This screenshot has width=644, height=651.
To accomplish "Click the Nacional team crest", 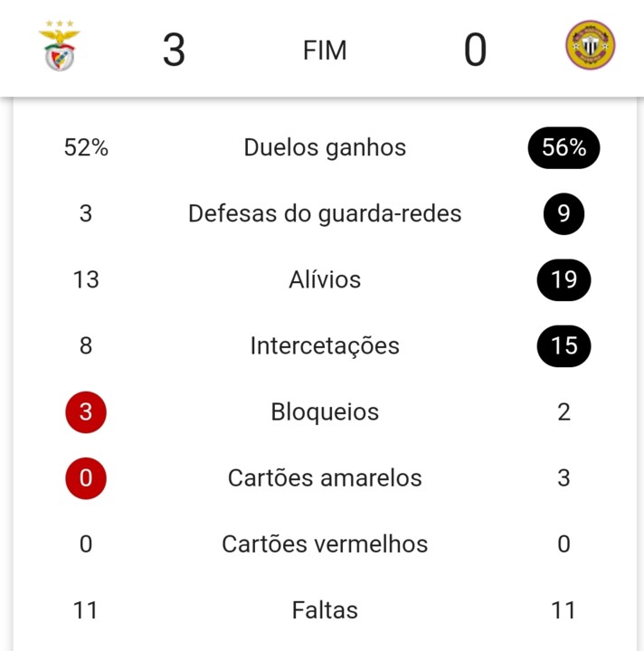I will click(590, 46).
